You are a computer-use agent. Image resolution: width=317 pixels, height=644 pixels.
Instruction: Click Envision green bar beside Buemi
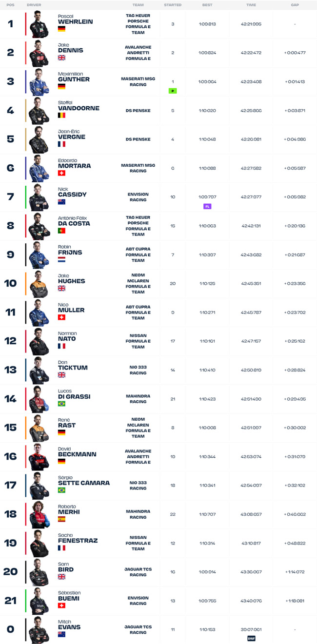(25, 601)
